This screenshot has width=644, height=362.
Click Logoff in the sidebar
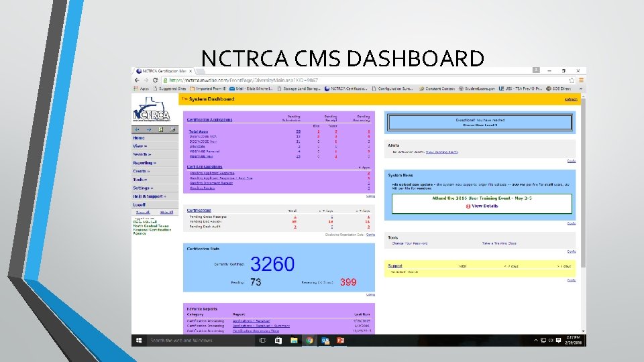click(x=140, y=204)
